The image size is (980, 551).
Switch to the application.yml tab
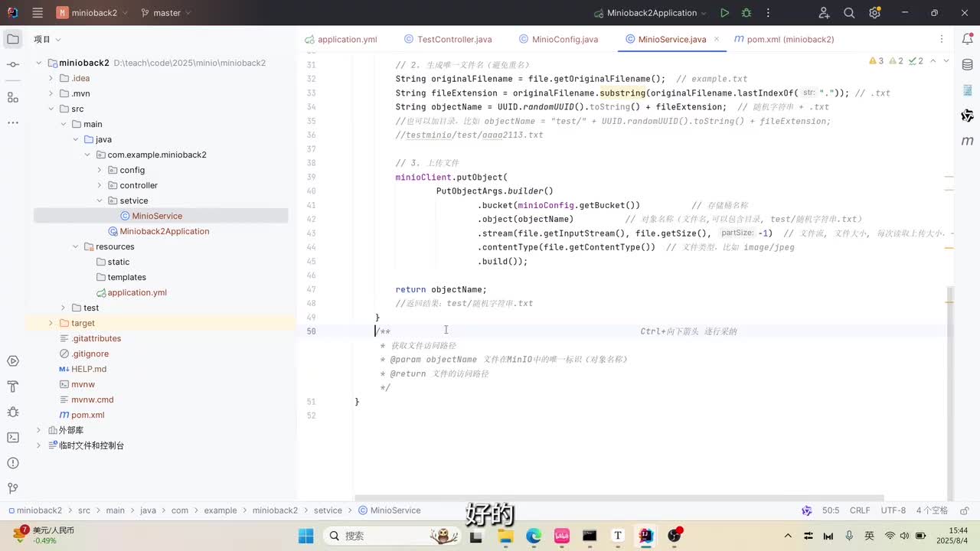(x=341, y=39)
